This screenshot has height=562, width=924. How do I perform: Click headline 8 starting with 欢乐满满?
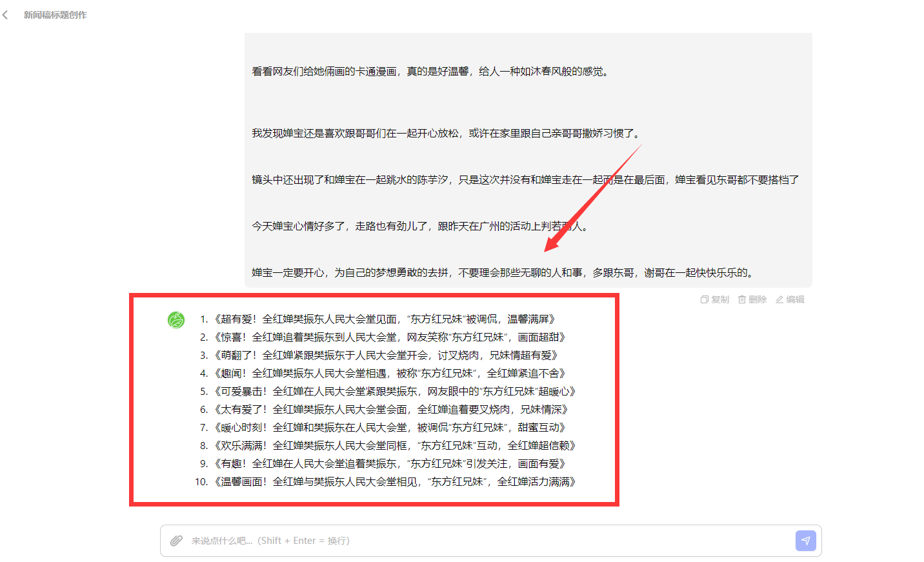pyautogui.click(x=395, y=445)
